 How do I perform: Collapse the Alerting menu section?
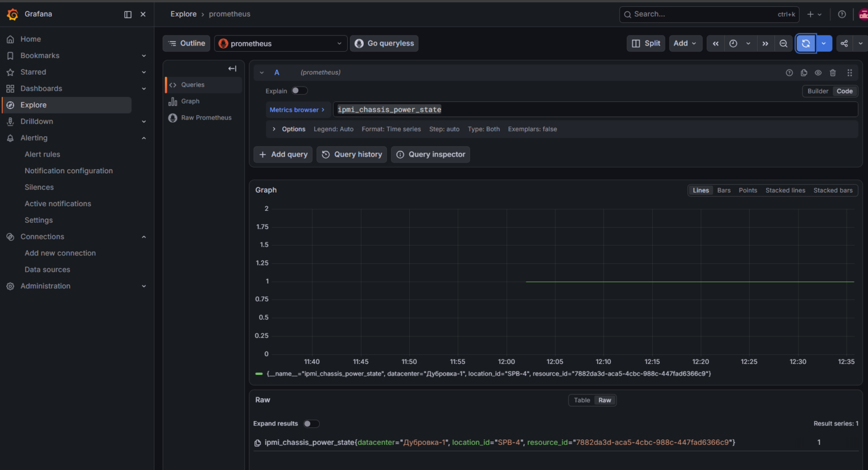click(144, 138)
